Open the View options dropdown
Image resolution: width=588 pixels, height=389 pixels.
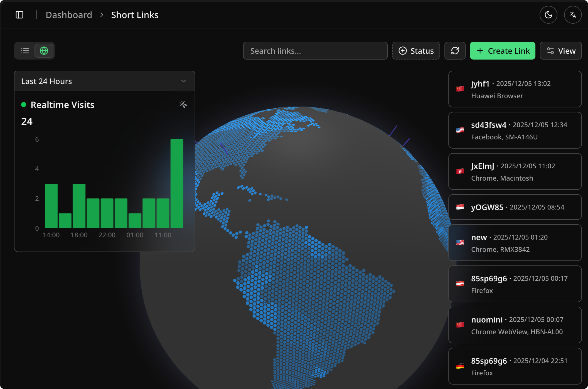(560, 51)
